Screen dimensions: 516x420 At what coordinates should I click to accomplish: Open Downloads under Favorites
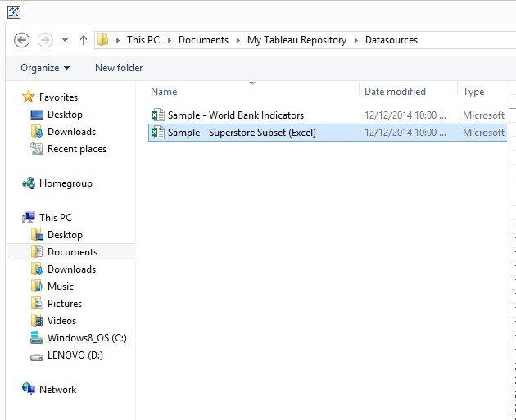point(71,132)
